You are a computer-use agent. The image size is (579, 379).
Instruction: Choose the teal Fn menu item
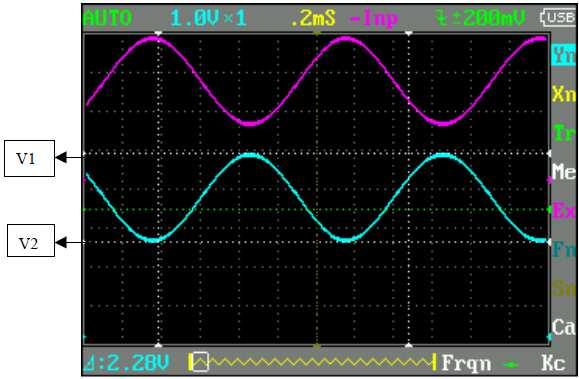click(564, 250)
